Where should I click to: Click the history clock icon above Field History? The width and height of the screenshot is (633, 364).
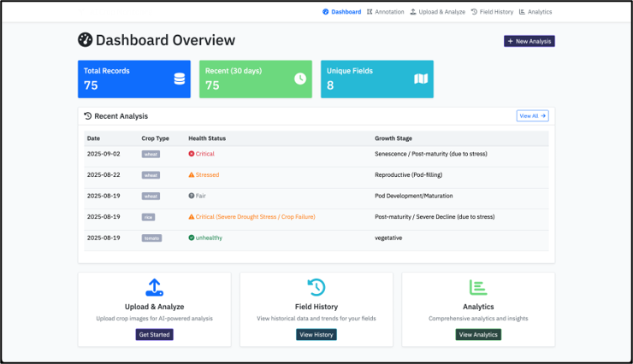pyautogui.click(x=316, y=287)
